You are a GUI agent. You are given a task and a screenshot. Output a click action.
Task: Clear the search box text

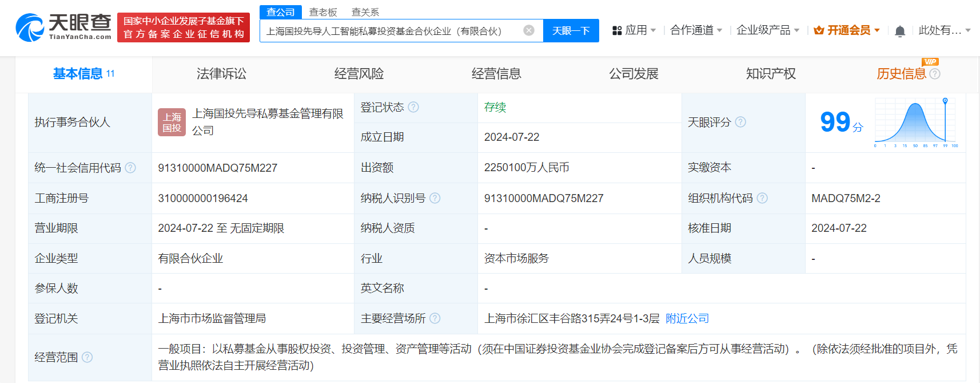529,30
